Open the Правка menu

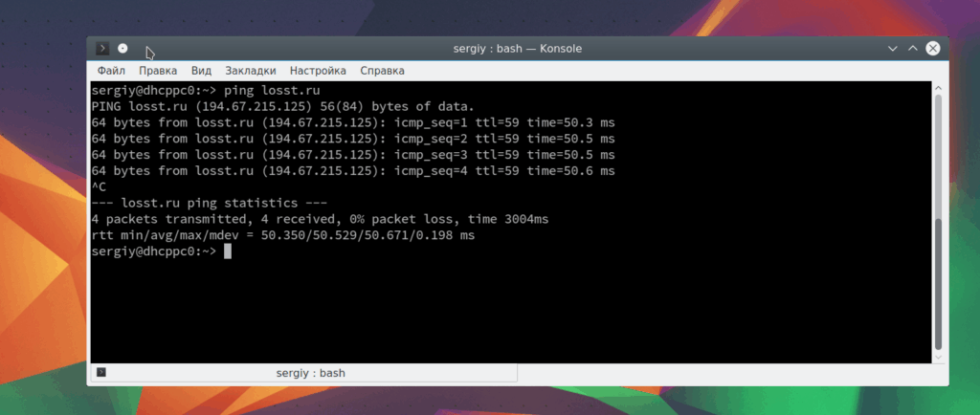point(158,71)
